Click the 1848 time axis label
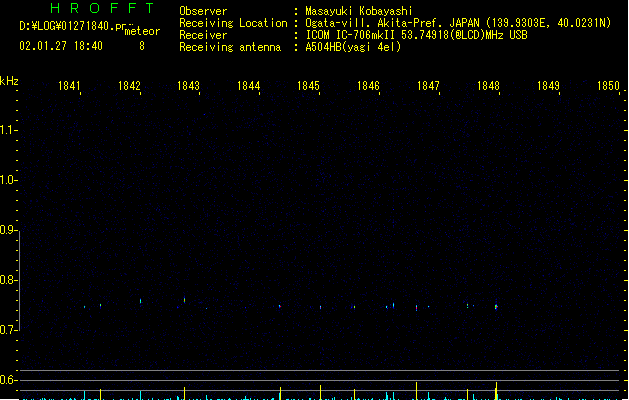The height and width of the screenshot is (400, 629). tap(488, 86)
